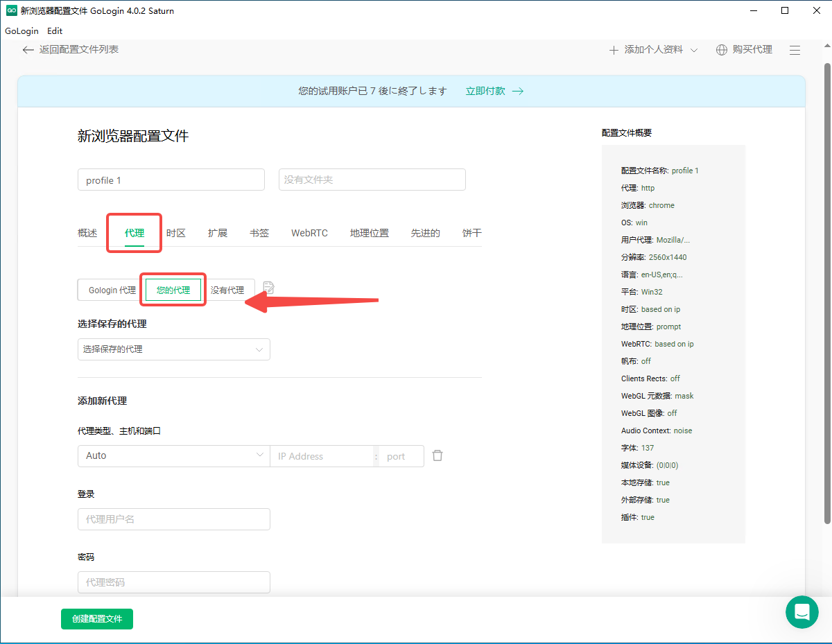Click the GoLogin app logo in the title bar
The width and height of the screenshot is (832, 644).
coord(11,10)
